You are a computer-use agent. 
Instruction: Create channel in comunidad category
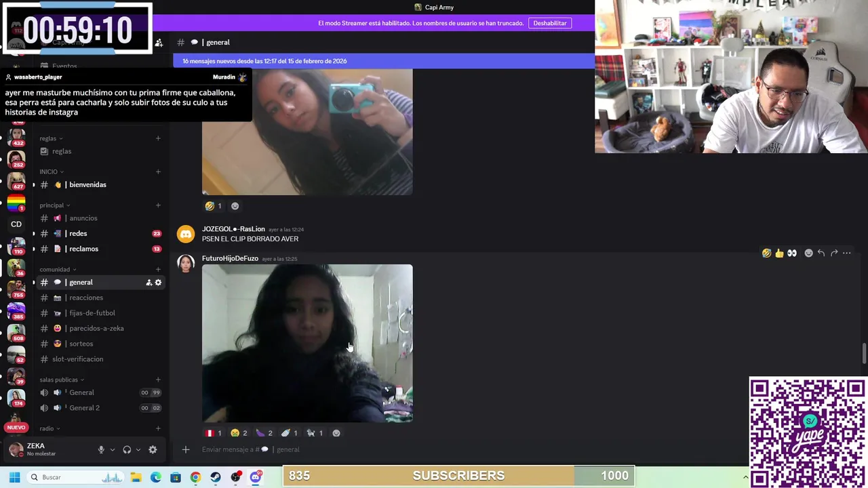(x=158, y=270)
